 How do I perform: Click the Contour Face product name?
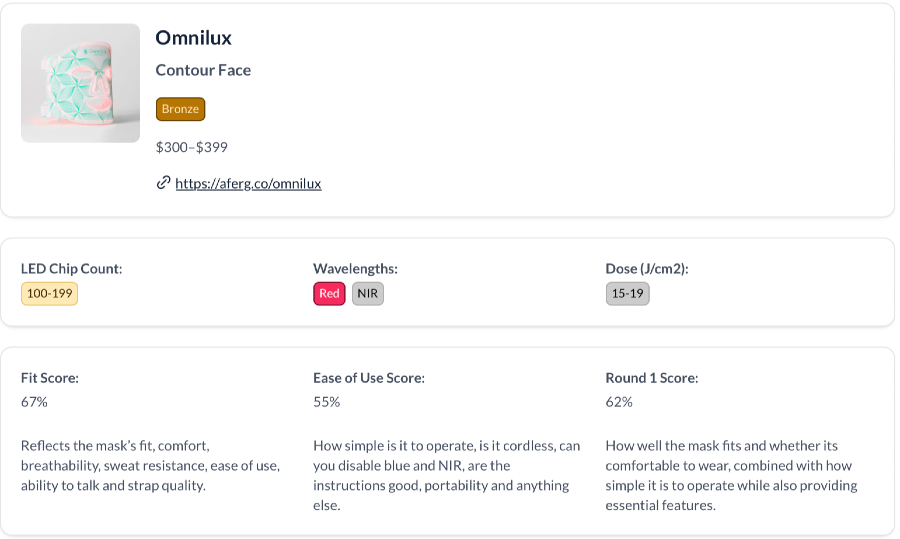pyautogui.click(x=203, y=70)
